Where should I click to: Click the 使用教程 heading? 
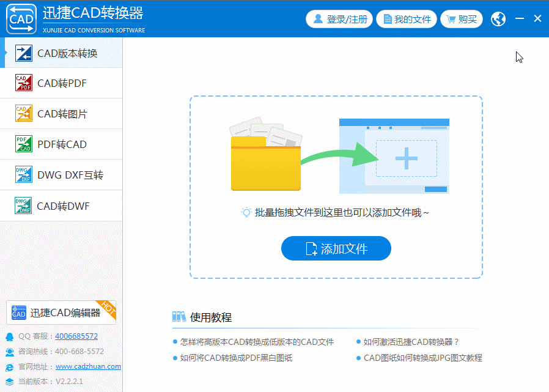[x=211, y=317]
